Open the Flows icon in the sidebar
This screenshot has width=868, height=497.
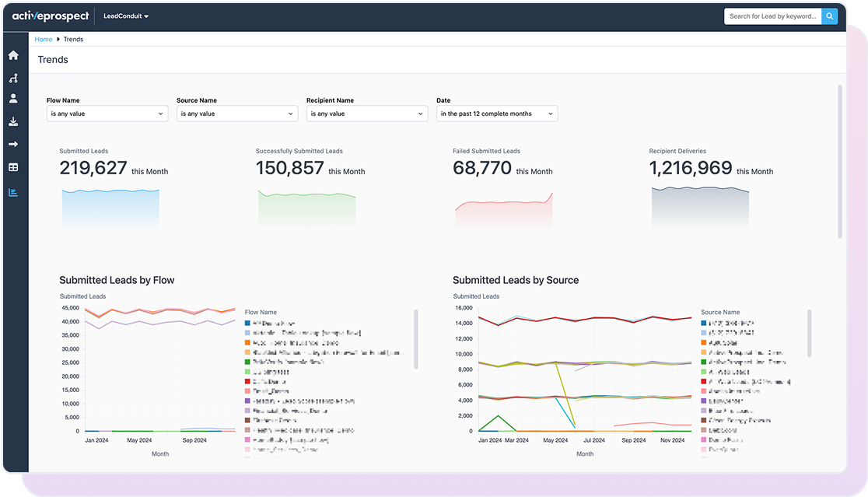pos(13,78)
